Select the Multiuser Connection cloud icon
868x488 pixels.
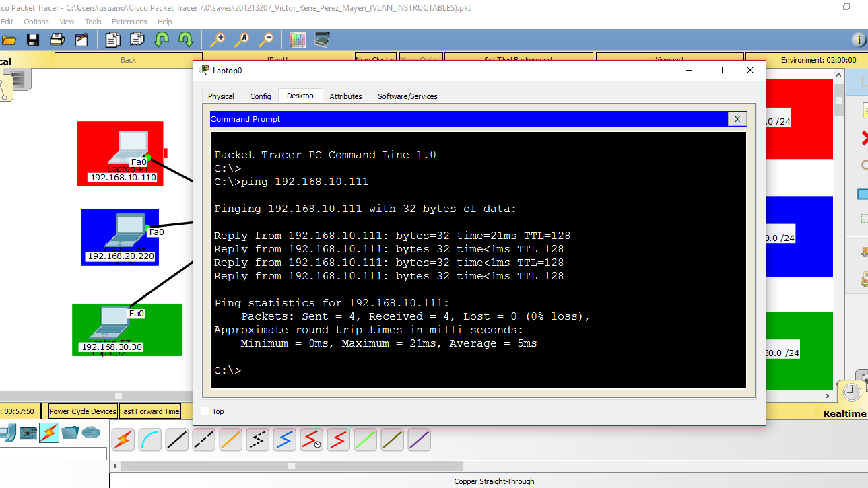coord(91,432)
